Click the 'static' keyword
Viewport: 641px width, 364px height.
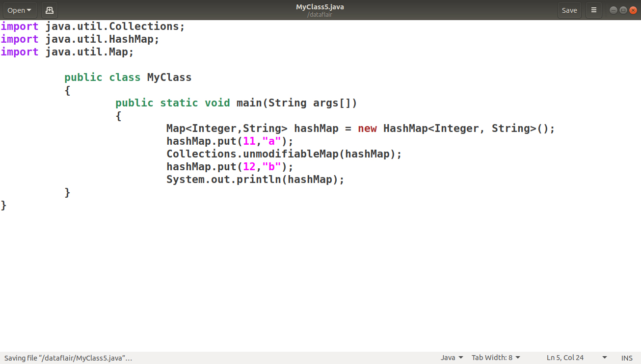179,103
